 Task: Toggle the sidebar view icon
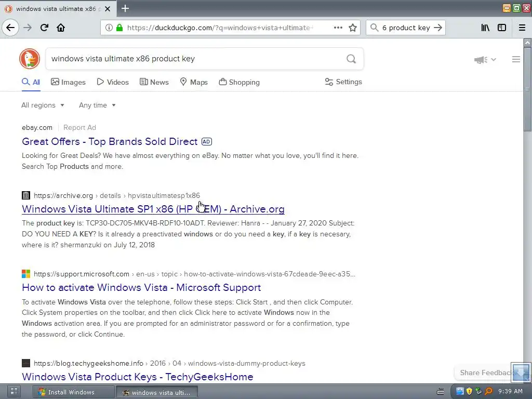click(502, 28)
